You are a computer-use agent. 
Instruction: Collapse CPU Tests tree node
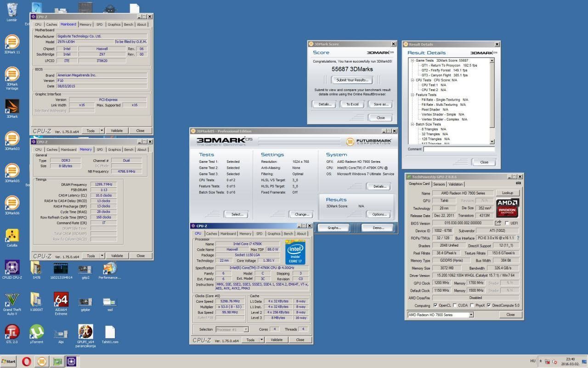click(x=413, y=80)
